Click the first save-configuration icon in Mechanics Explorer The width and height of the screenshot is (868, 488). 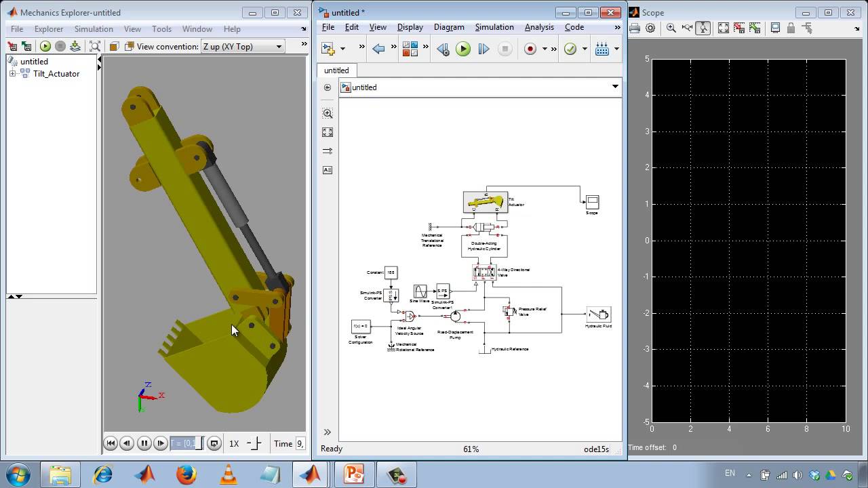click(12, 46)
